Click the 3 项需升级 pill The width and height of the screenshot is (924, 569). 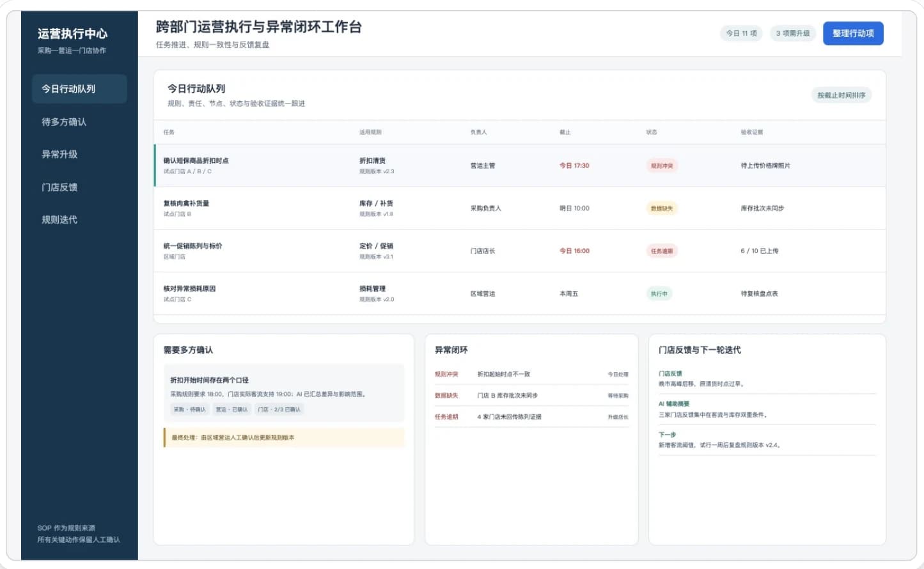point(793,33)
